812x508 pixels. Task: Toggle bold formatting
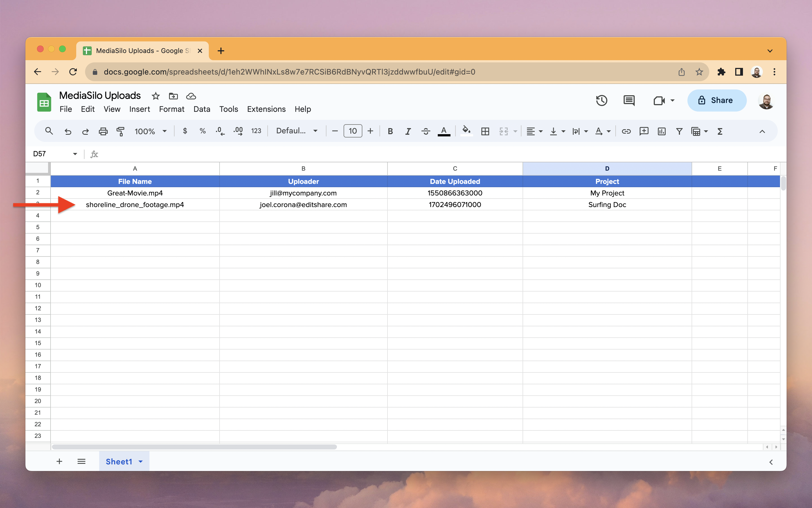[390, 131]
